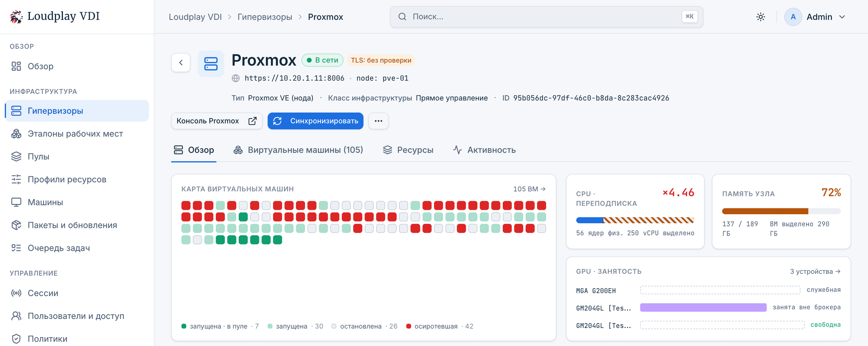This screenshot has width=868, height=346.
Task: Switch to the Активность tab
Action: [484, 150]
